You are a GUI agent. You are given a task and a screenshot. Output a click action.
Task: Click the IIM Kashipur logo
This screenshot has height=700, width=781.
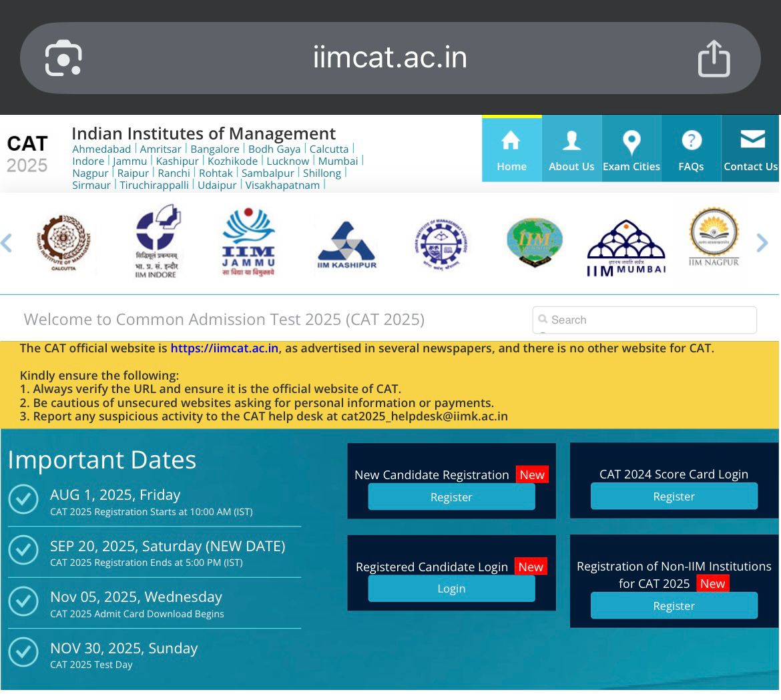point(346,246)
